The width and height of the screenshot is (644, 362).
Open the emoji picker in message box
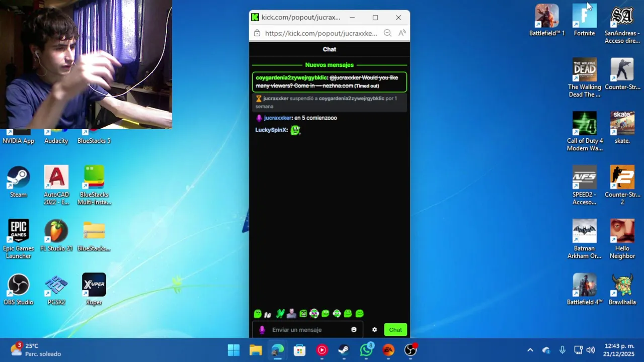tap(354, 330)
